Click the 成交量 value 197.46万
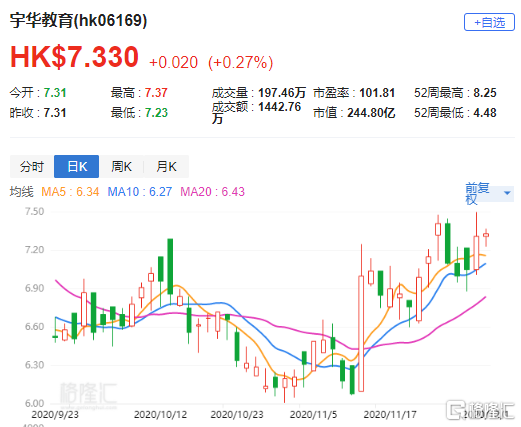The image size is (521, 427). tap(282, 93)
